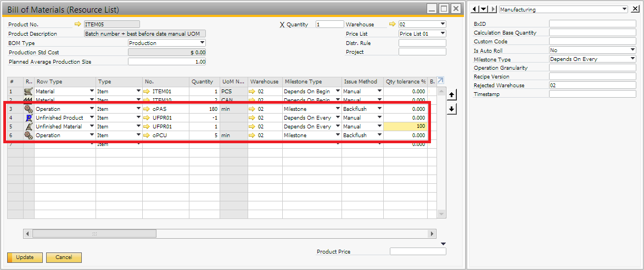Go to previous category in side panel
This screenshot has height=270, width=644.
[x=475, y=9]
